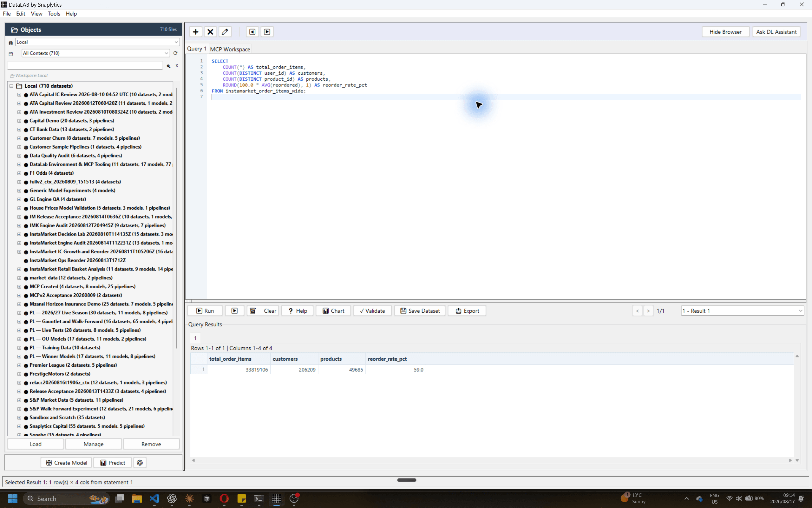Screen dimensions: 812x508
Task: Click the Validate button
Action: point(372,311)
